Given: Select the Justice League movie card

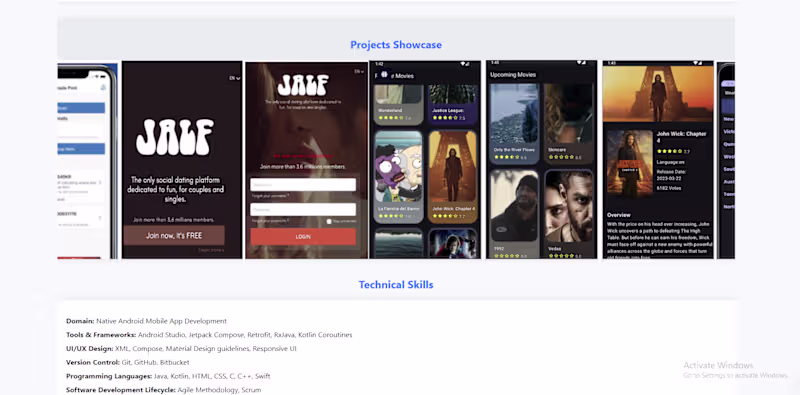Looking at the screenshot, I should click(x=453, y=105).
